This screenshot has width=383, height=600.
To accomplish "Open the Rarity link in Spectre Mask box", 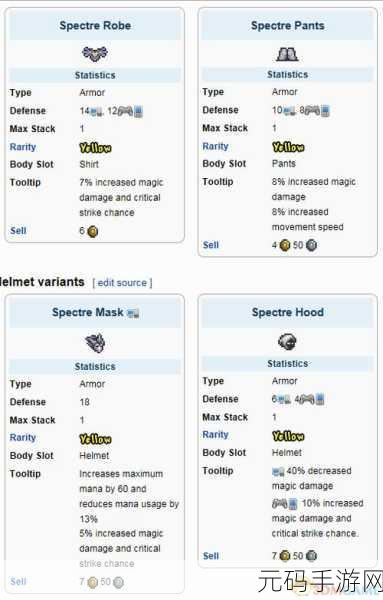I will tap(23, 437).
